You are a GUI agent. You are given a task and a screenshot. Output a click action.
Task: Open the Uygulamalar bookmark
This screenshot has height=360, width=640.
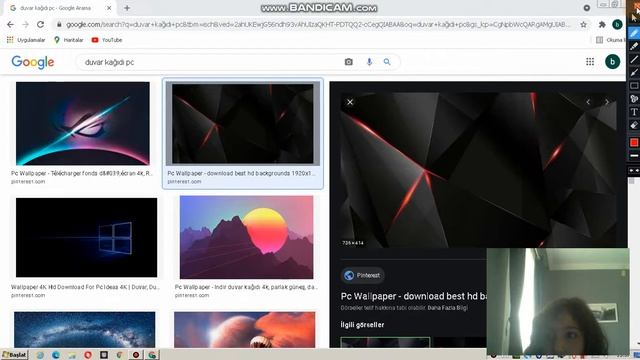pyautogui.click(x=26, y=40)
